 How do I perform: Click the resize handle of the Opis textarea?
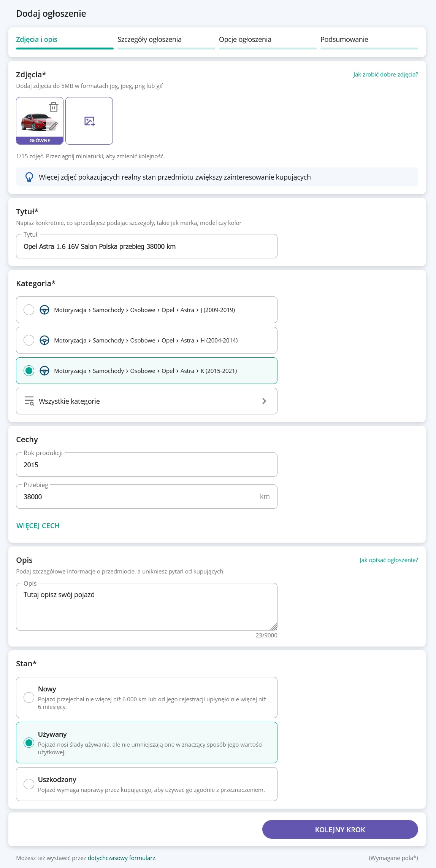tap(274, 627)
